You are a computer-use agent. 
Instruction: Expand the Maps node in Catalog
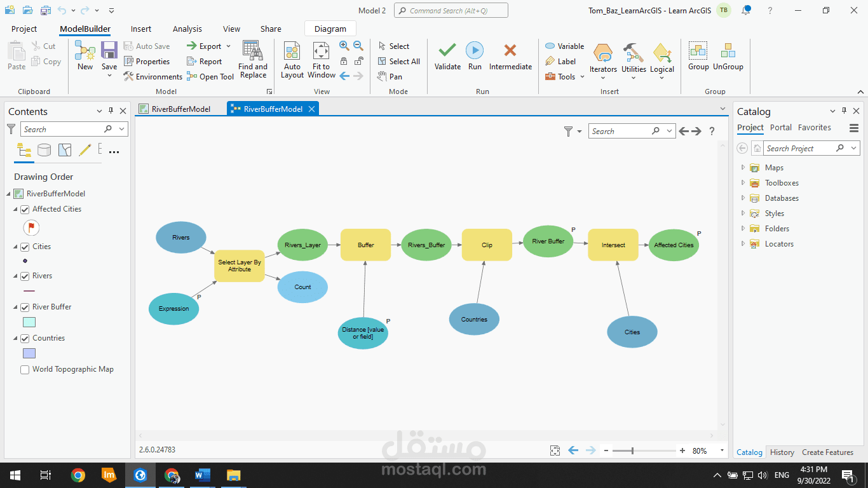click(x=743, y=168)
